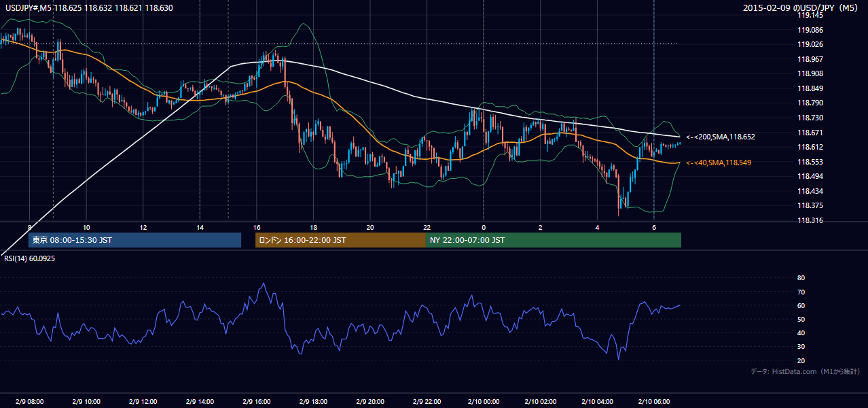Click the 2/9 22:00 time axis label
868x408 pixels.
[x=427, y=401]
